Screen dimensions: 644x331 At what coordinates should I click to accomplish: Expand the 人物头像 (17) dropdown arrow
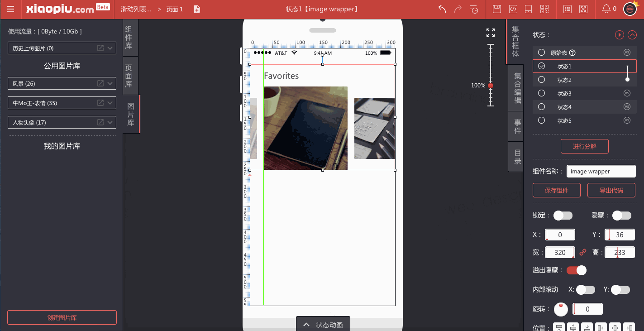(110, 122)
